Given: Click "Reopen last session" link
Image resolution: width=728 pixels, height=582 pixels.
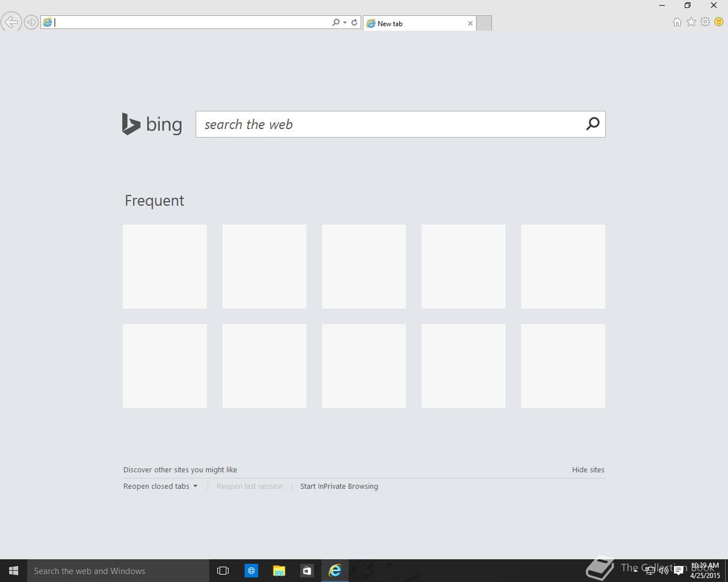Looking at the screenshot, I should [250, 486].
